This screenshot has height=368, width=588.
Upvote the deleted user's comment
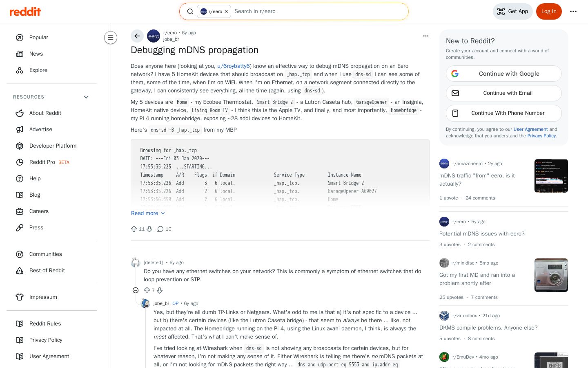coord(147,290)
